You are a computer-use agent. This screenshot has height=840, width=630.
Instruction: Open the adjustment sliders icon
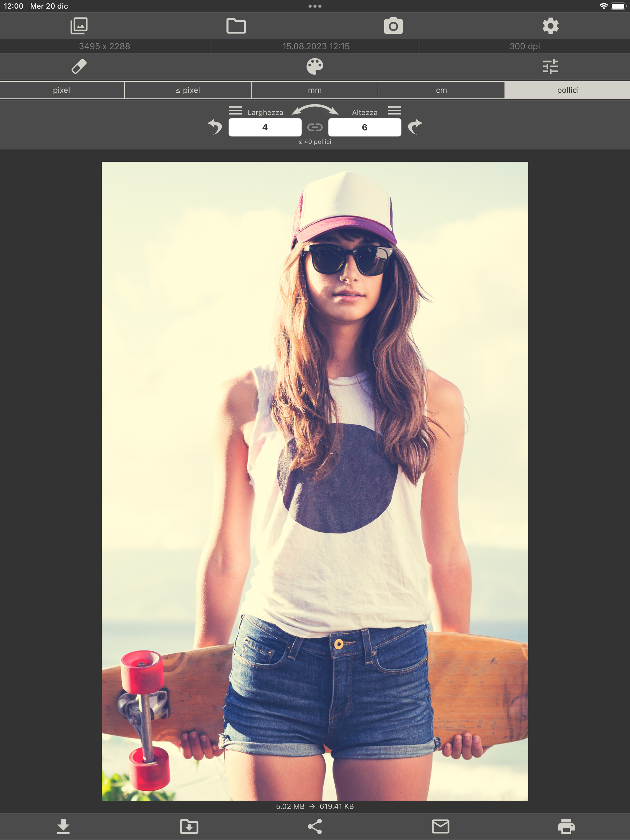pyautogui.click(x=550, y=66)
